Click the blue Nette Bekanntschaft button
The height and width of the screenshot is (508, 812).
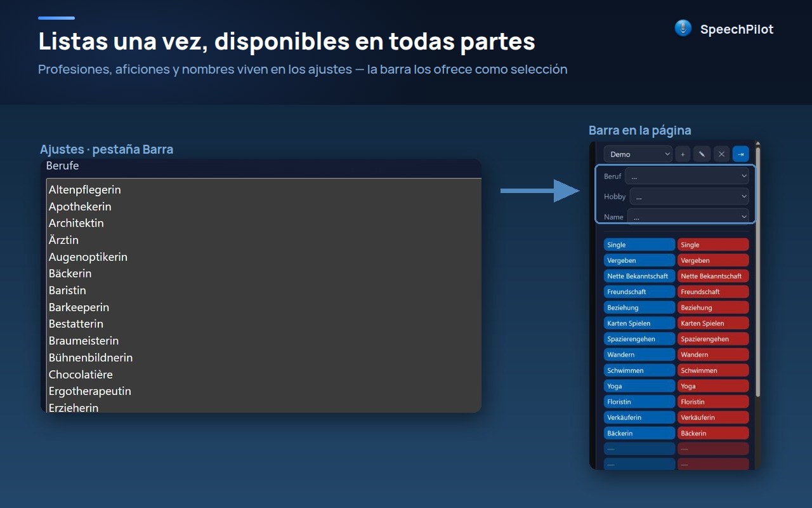[639, 276]
